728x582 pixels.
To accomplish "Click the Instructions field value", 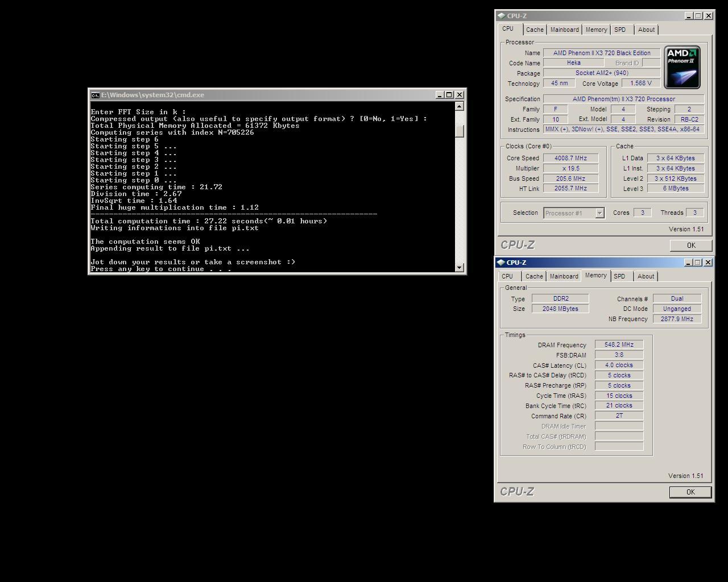I will tap(624, 130).
